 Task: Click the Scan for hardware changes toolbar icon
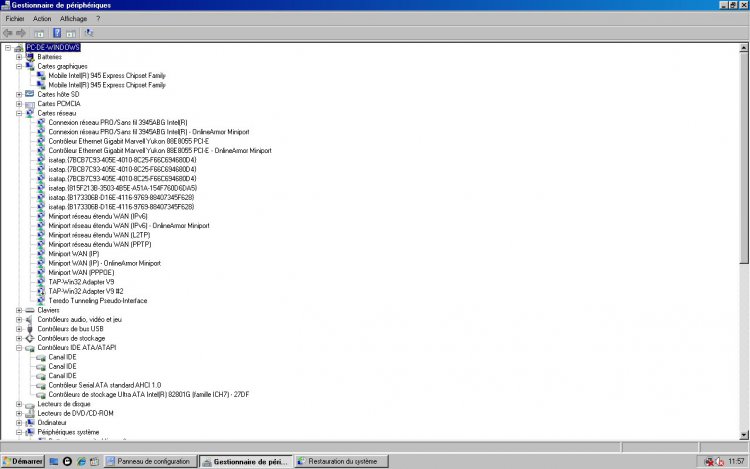point(89,33)
